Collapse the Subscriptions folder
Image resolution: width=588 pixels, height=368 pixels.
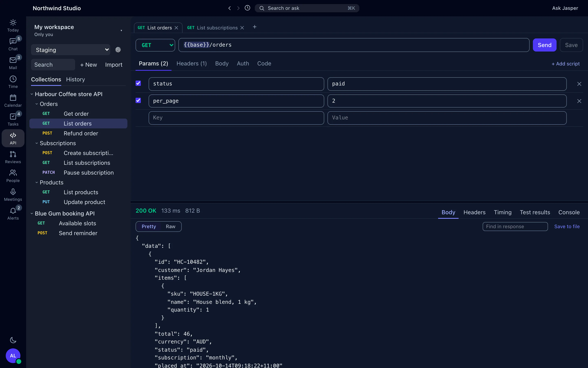click(x=37, y=143)
